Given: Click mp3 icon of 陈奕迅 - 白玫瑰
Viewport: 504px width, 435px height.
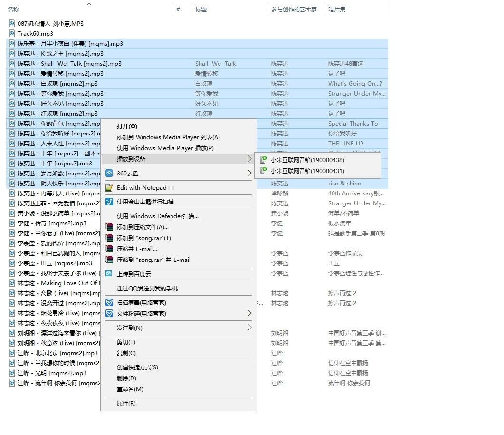Looking at the screenshot, I should 12,83.
